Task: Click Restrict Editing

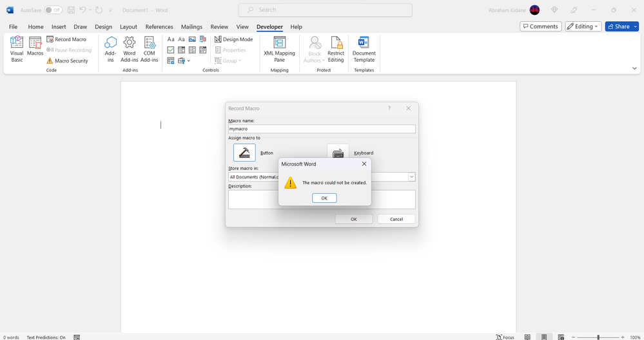Action: coord(336,49)
